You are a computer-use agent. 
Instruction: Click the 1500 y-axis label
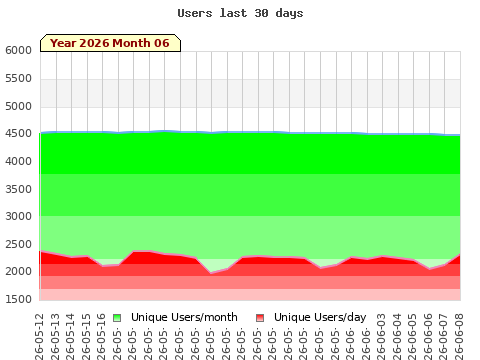pos(18,299)
